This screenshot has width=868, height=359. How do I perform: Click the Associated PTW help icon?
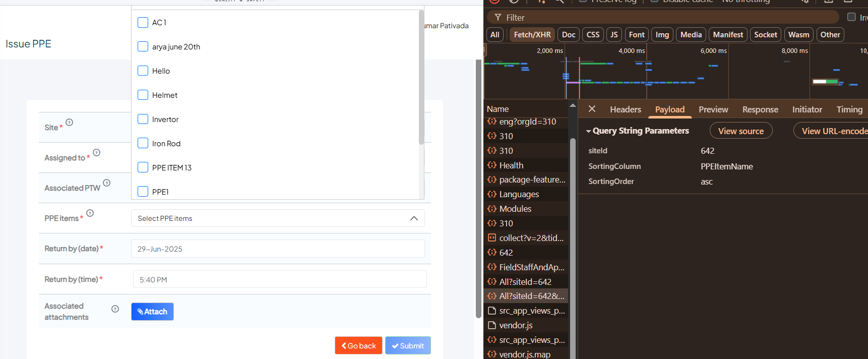pyautogui.click(x=106, y=183)
